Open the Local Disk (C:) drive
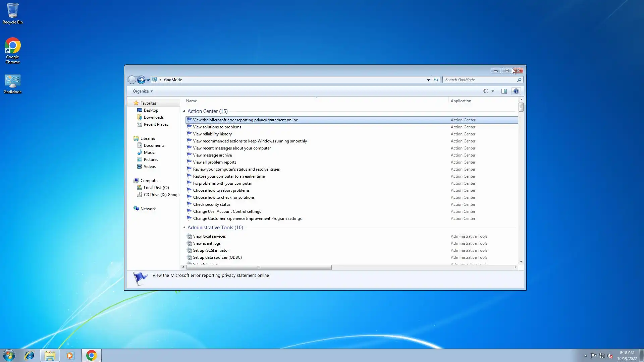The height and width of the screenshot is (362, 644). [156, 188]
